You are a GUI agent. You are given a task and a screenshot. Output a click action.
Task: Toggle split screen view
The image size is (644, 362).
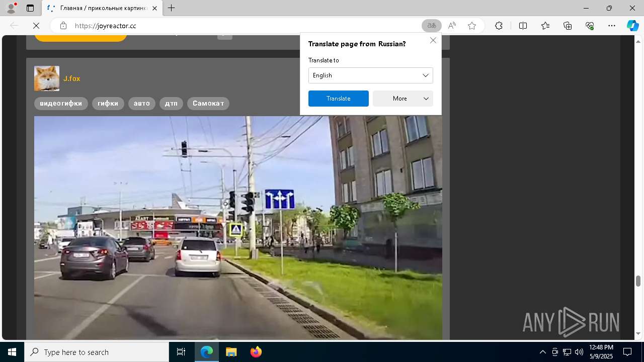(x=523, y=26)
